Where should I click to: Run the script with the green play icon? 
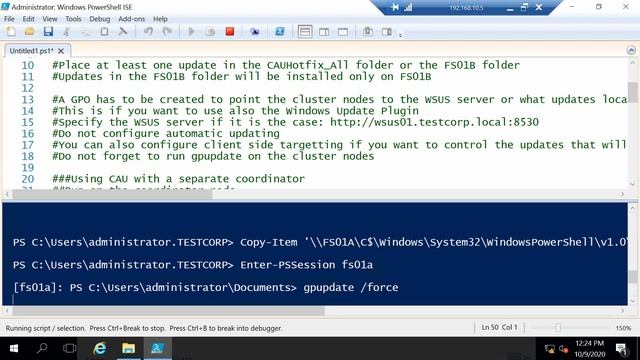[x=191, y=31]
